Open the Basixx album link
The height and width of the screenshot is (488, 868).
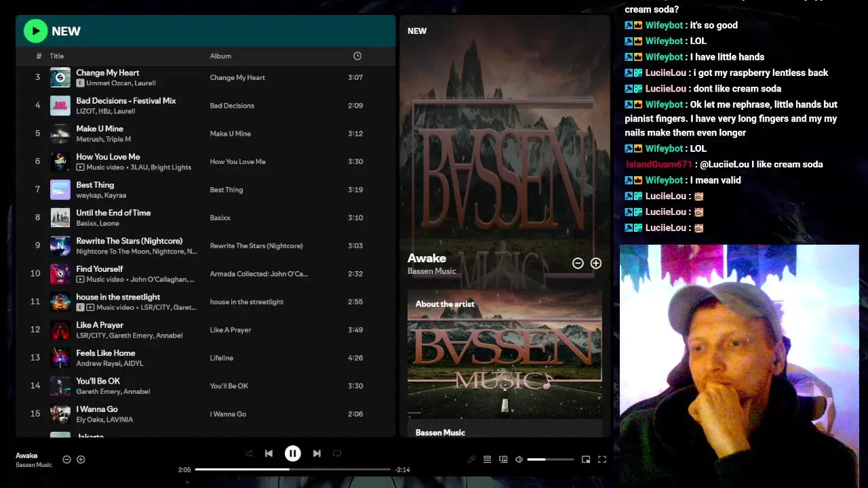(x=220, y=218)
